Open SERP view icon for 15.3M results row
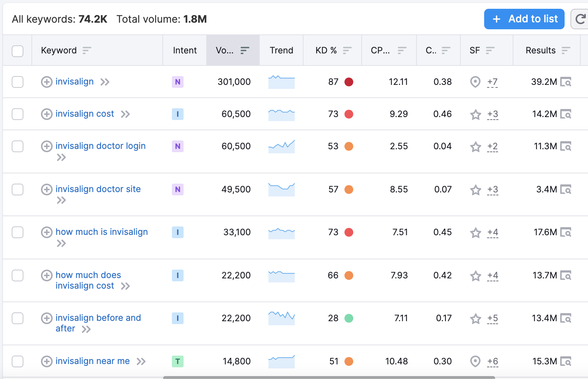Viewport: 588px width, 379px height. click(x=566, y=361)
